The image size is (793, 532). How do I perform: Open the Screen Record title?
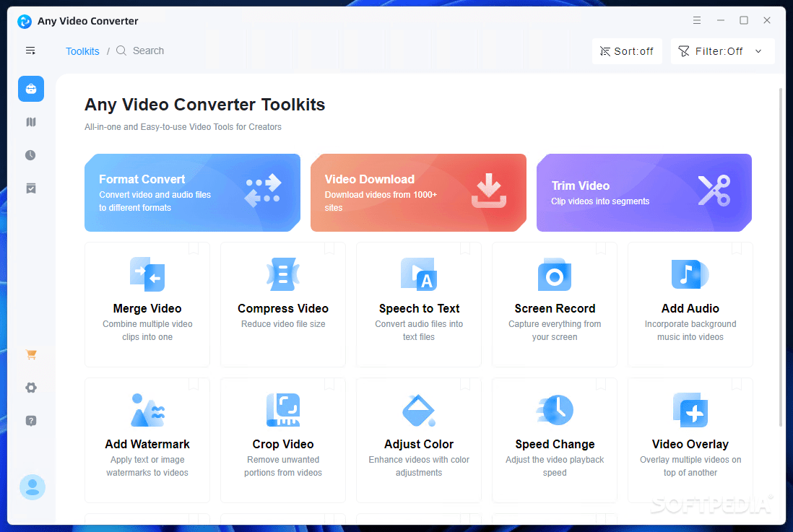click(555, 308)
